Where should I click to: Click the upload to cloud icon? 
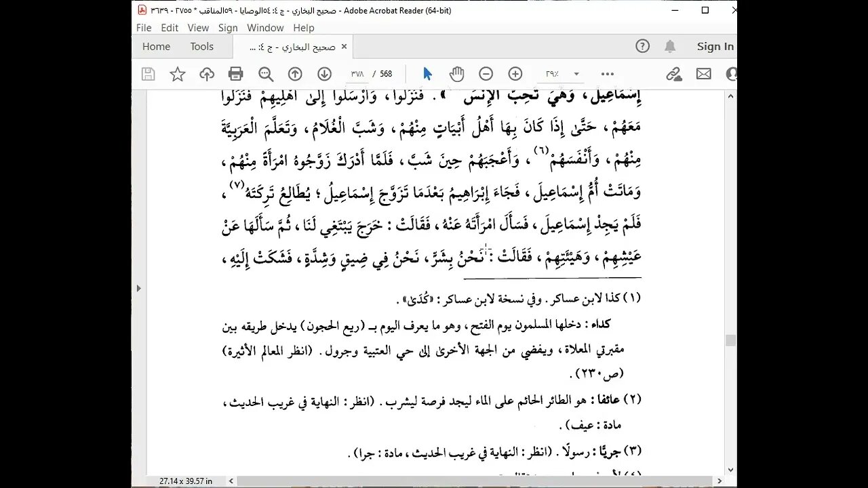point(207,74)
